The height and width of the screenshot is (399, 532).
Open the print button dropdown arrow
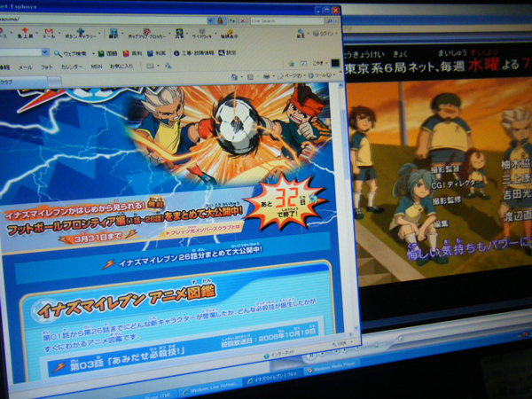273,76
